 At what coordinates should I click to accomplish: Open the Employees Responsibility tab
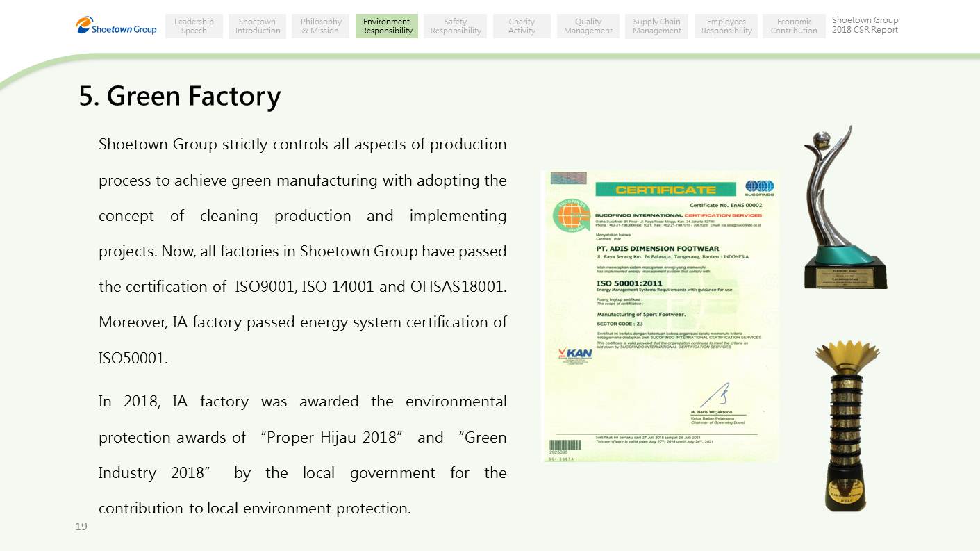tap(726, 26)
